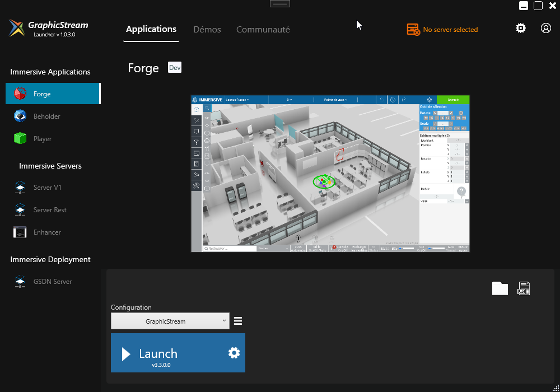Screen dimensions: 560x392
Task: Click the orange server disconnected icon
Action: point(413,29)
